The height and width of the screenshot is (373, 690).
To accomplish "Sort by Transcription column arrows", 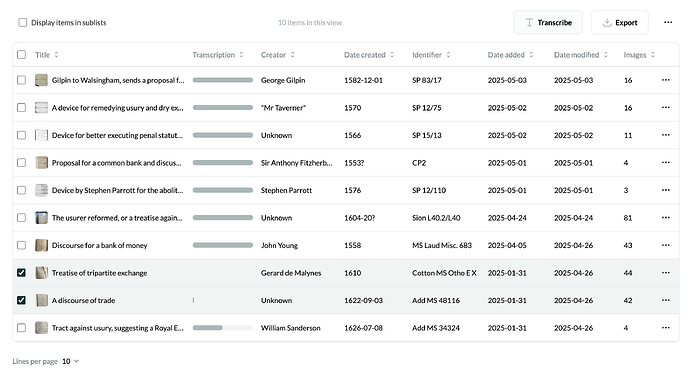I will click(x=241, y=55).
